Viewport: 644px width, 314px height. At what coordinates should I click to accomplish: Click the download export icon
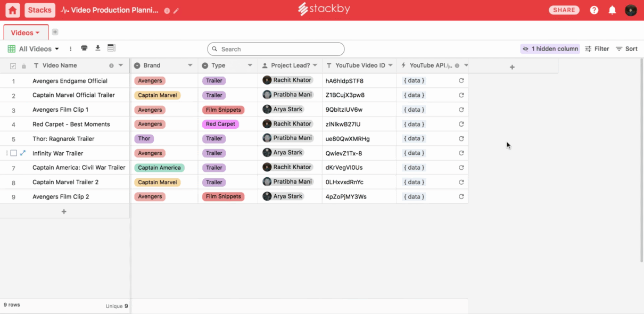(x=98, y=48)
